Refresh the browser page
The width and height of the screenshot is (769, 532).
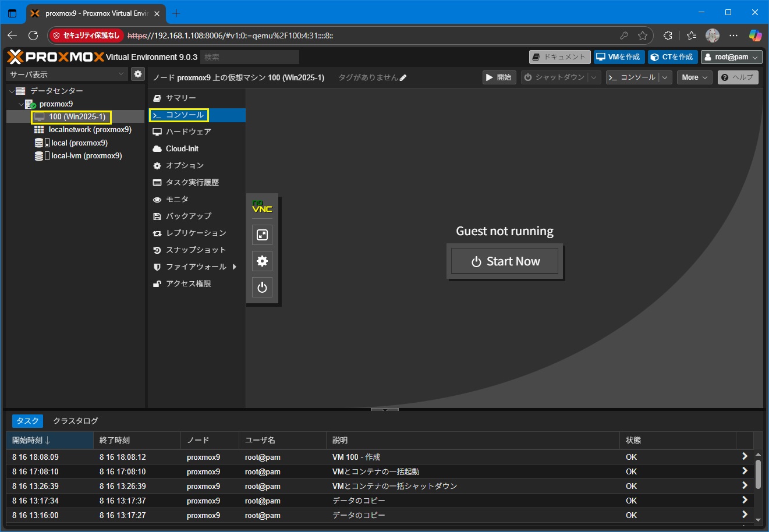(33, 36)
